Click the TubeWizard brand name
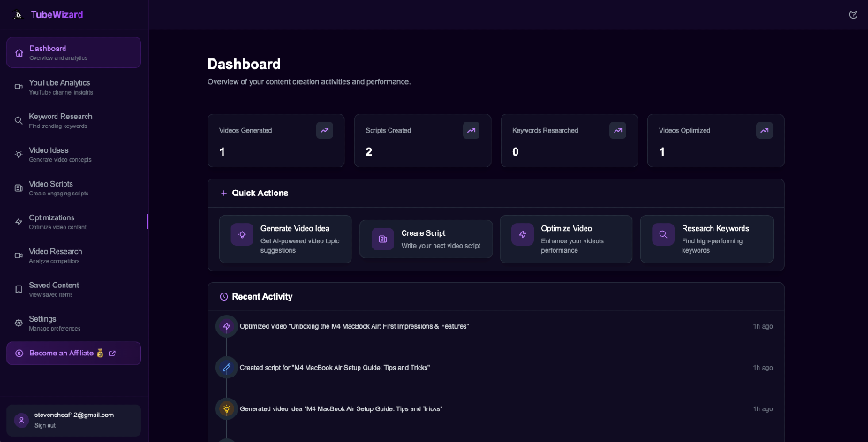868x442 pixels. pyautogui.click(x=57, y=15)
